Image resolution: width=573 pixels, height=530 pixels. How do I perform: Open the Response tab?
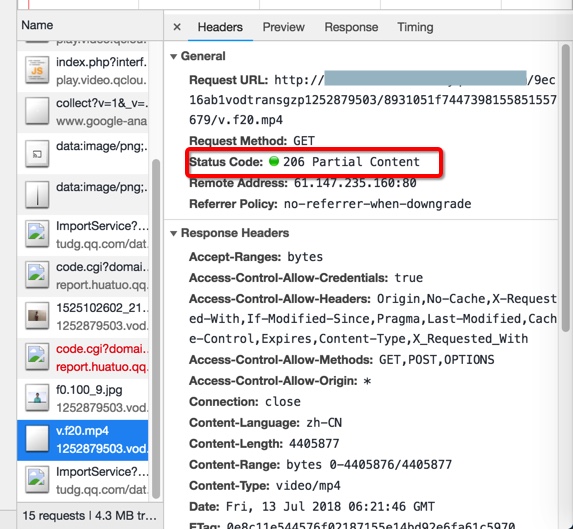[351, 27]
